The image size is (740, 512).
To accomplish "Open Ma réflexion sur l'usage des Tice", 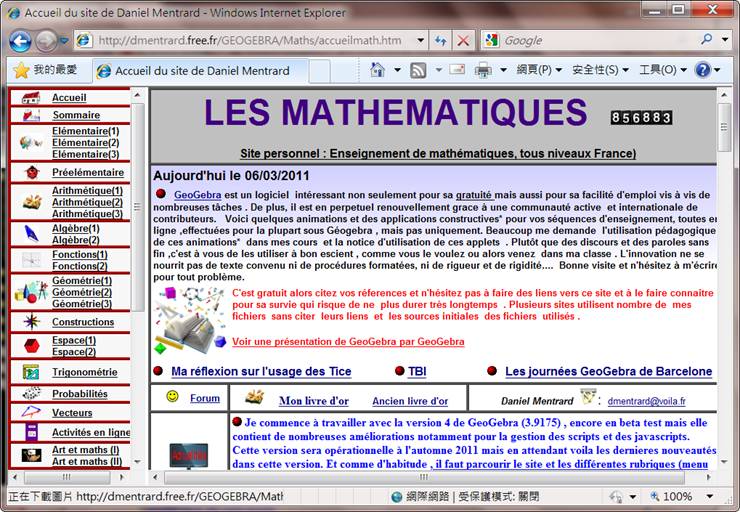I will point(261,372).
